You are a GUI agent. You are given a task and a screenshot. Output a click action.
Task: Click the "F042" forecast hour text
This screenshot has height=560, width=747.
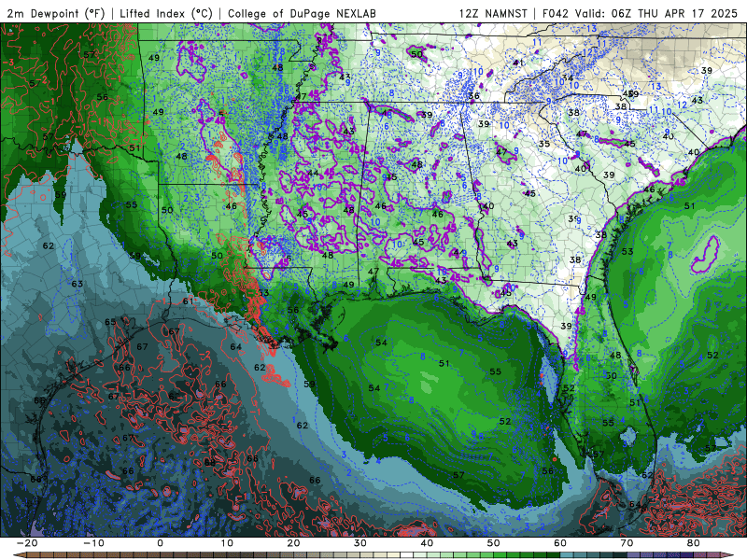[x=556, y=14]
